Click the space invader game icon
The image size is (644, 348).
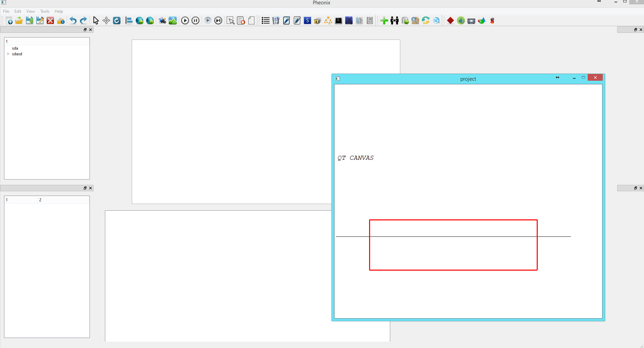tap(471, 21)
